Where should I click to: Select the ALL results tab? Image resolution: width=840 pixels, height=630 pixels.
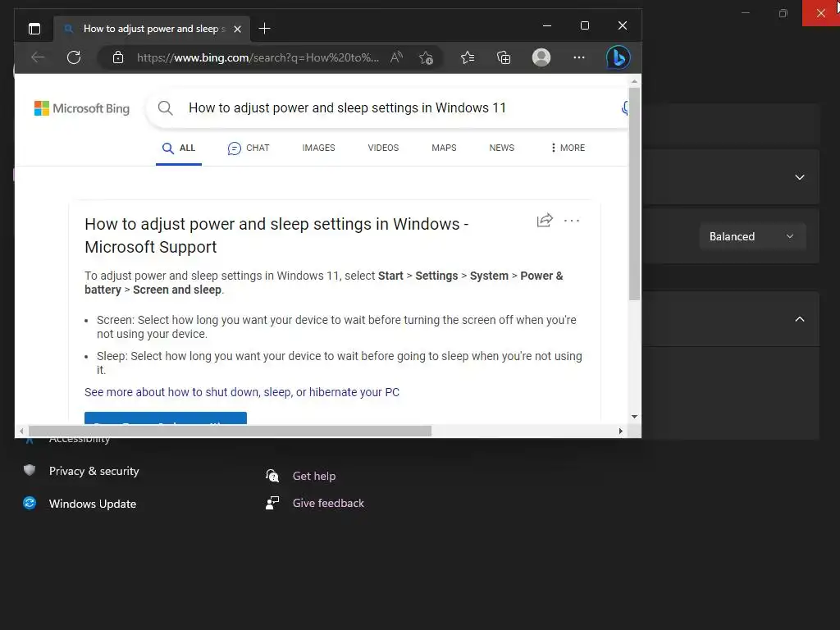click(179, 148)
